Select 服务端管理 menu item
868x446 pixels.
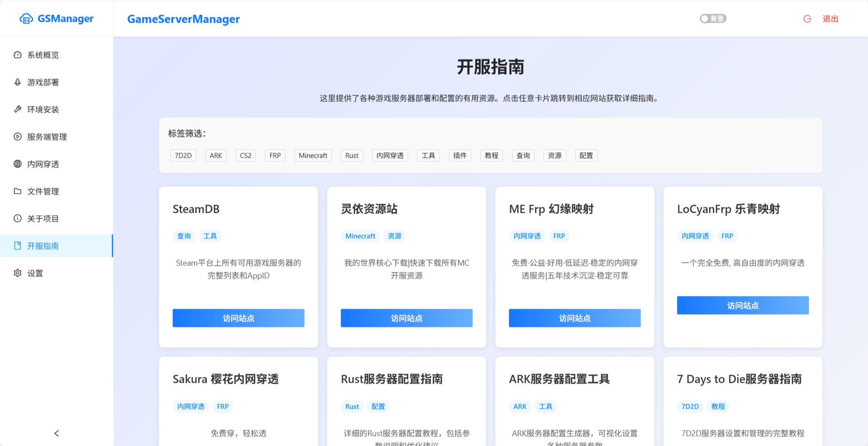(56, 137)
